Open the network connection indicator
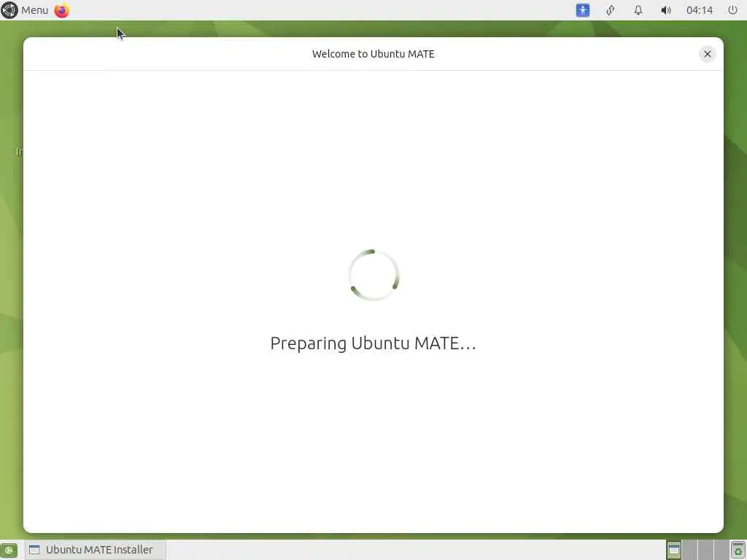 pyautogui.click(x=611, y=10)
